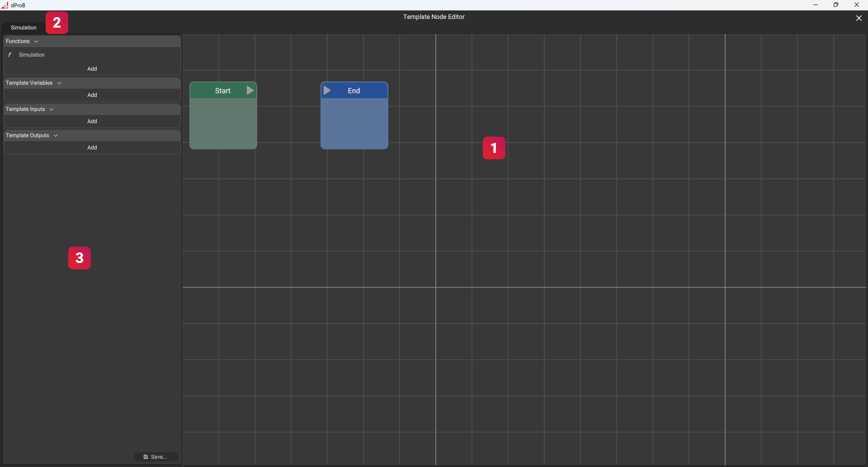Collapse the Template Outputs chevron
The height and width of the screenshot is (467, 868).
[x=56, y=136]
